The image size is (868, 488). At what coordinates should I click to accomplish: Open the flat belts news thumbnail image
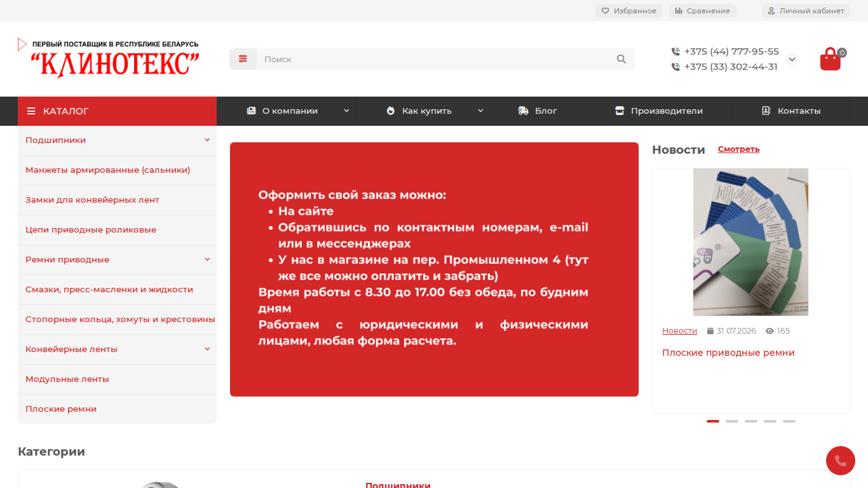[750, 242]
